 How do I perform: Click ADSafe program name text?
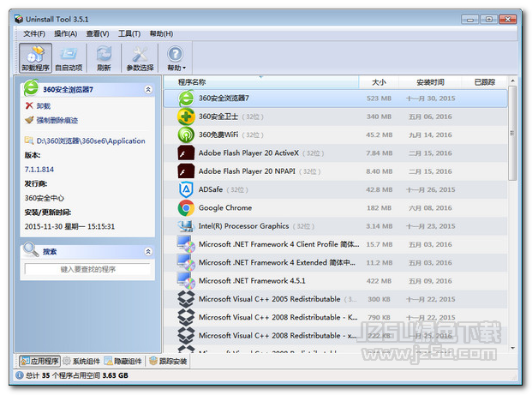pos(211,189)
